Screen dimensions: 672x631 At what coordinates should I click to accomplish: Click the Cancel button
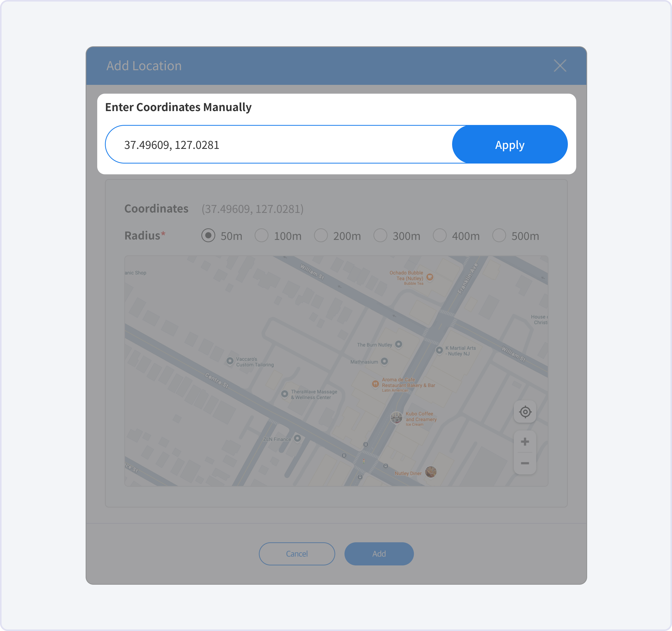pyautogui.click(x=297, y=554)
